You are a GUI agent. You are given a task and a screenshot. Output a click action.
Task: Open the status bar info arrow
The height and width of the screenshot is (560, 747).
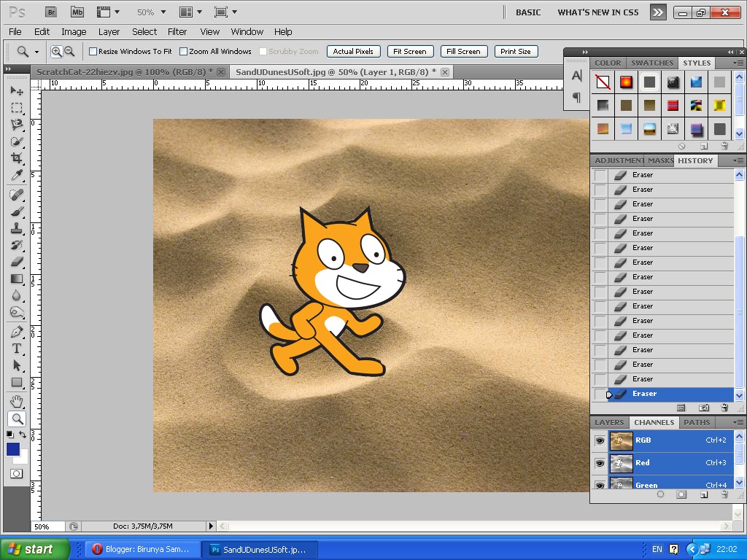point(211,526)
